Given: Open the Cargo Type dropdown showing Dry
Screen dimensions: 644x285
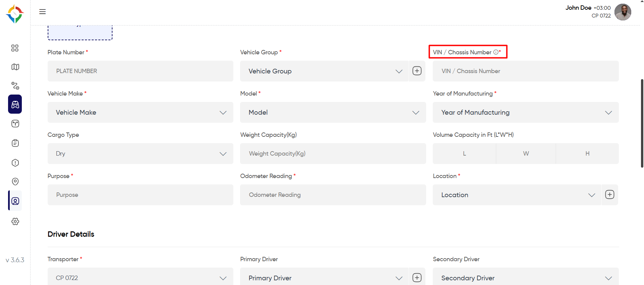Looking at the screenshot, I should click(140, 154).
